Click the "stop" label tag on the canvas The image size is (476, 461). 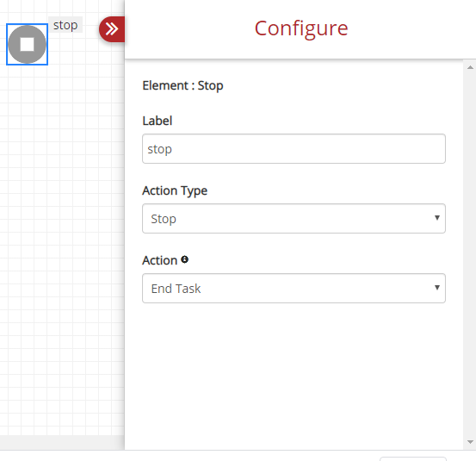click(x=65, y=25)
